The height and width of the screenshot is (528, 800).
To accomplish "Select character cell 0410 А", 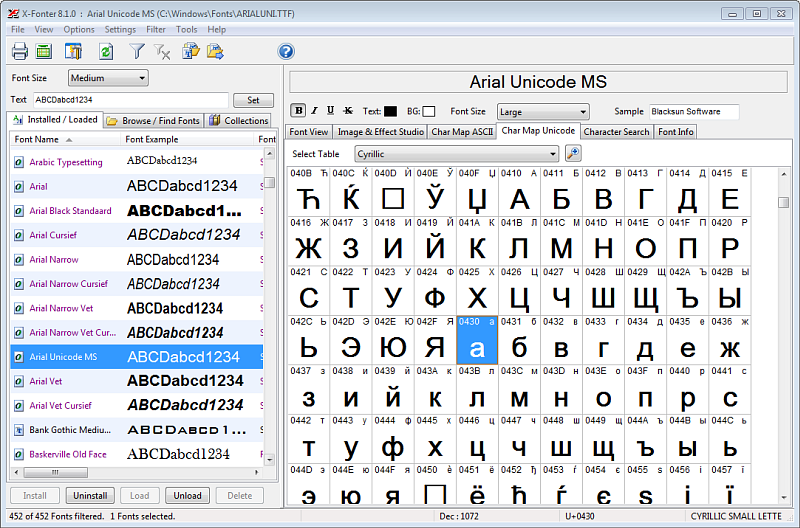I will 519,191.
